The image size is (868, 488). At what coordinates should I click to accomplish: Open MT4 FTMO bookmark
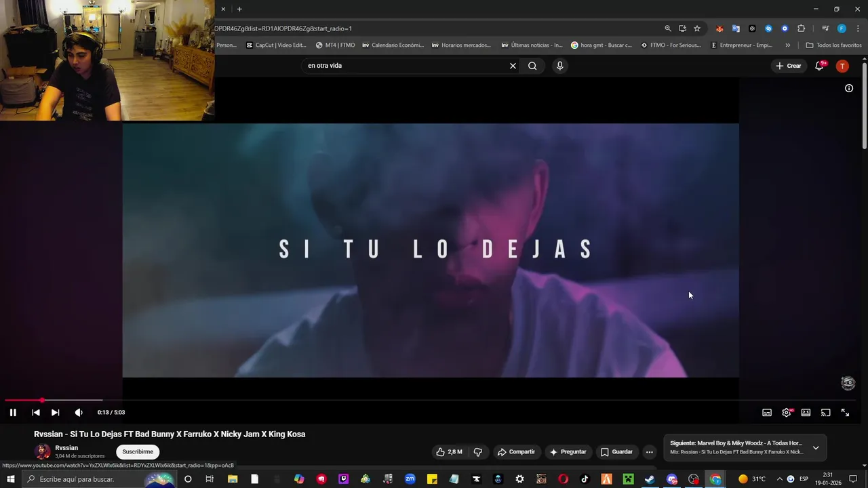335,45
